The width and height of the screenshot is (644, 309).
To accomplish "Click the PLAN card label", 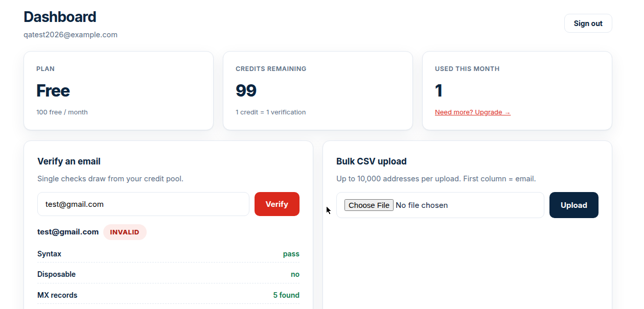I will [45, 69].
